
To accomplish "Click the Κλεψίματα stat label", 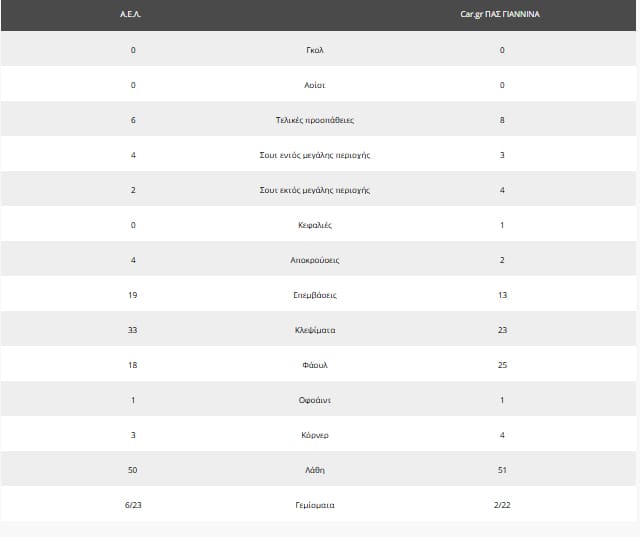I will point(315,330).
